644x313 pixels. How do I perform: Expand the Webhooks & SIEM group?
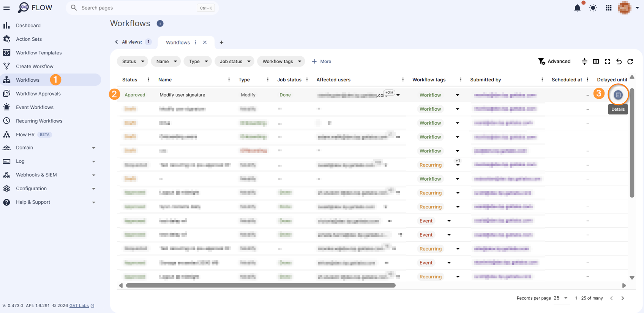[51, 175]
